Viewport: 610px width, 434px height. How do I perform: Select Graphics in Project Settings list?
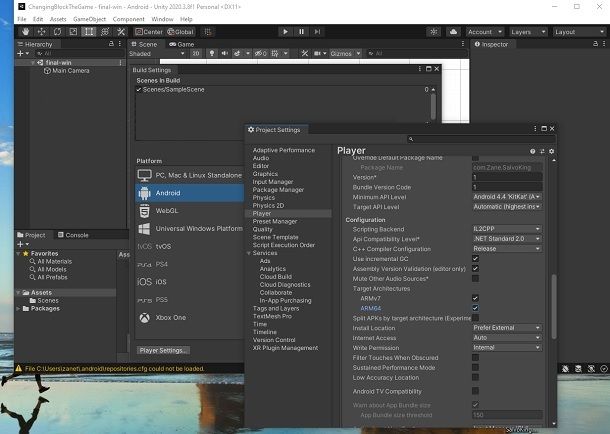pyautogui.click(x=265, y=174)
